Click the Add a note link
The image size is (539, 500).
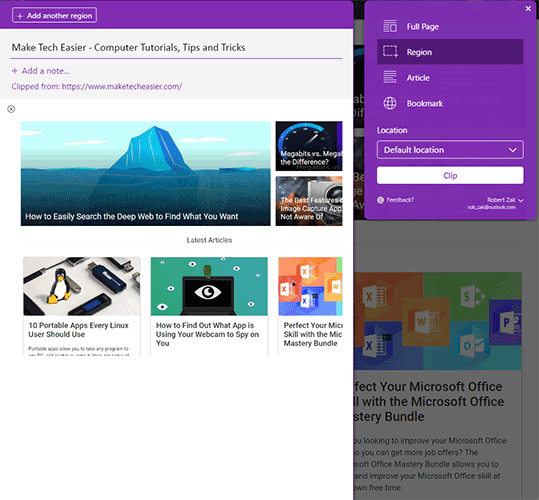[41, 71]
